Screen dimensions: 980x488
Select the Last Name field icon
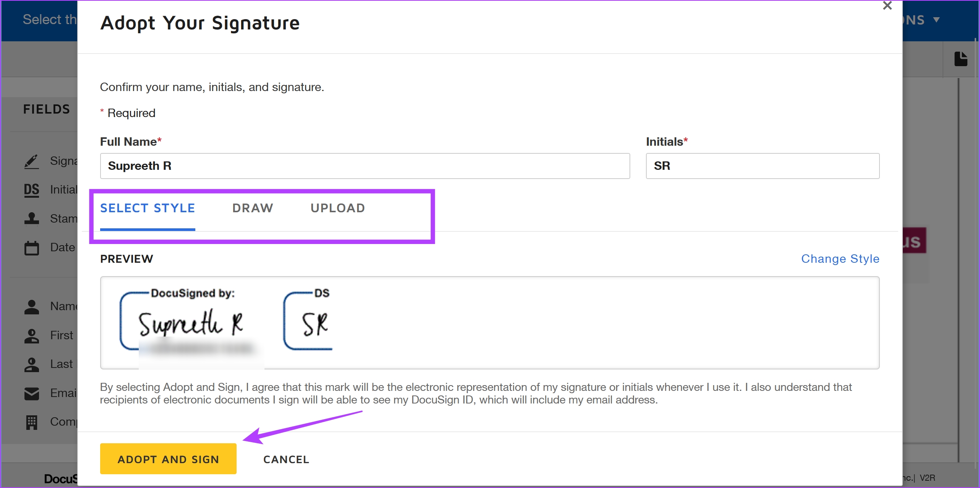pyautogui.click(x=32, y=364)
